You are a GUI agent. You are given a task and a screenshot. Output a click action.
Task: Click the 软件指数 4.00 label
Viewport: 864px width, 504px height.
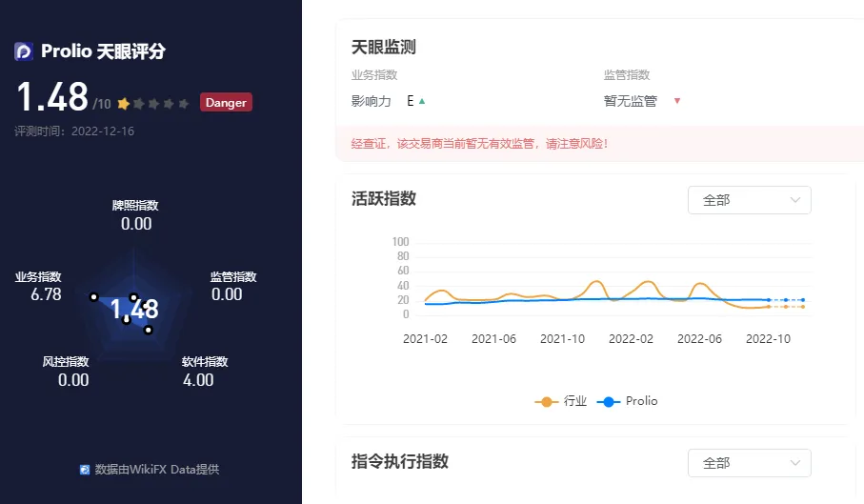(205, 372)
